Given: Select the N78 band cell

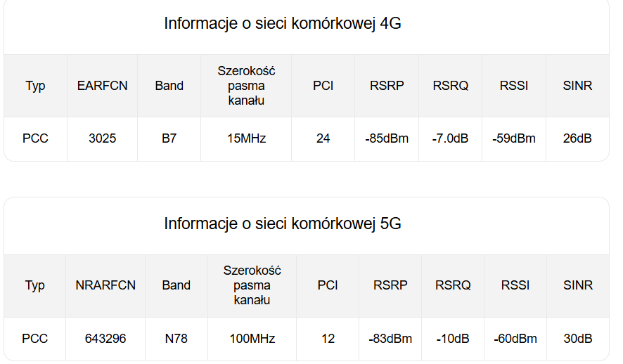Looking at the screenshot, I should coord(176,339).
